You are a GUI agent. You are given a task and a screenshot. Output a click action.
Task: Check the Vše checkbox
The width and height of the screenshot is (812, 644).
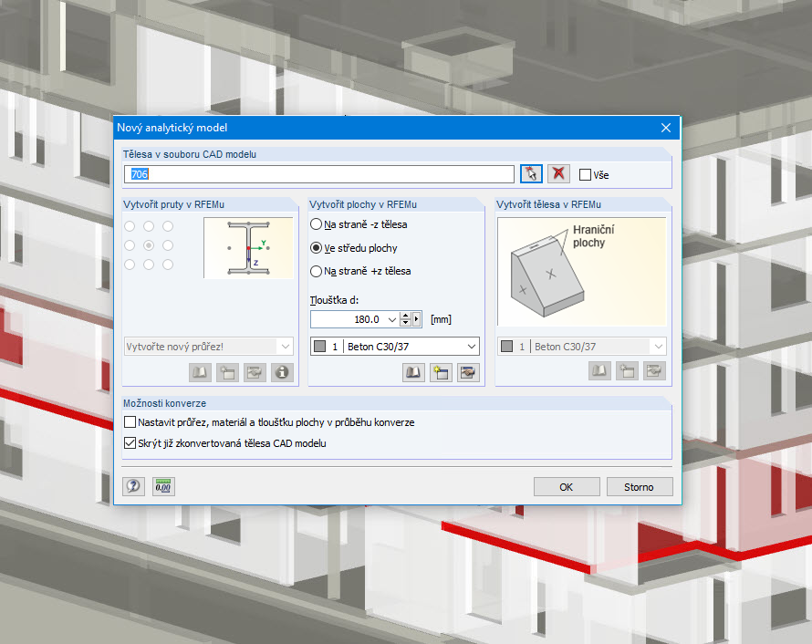tap(584, 173)
